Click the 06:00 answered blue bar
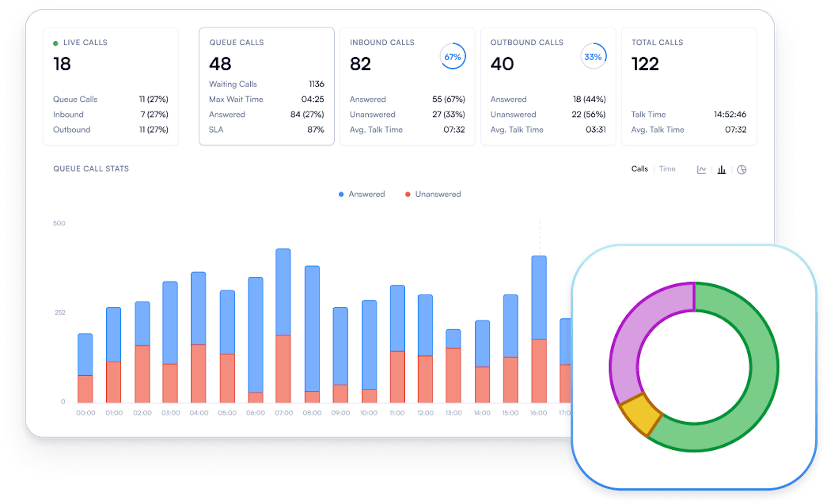 pyautogui.click(x=255, y=334)
